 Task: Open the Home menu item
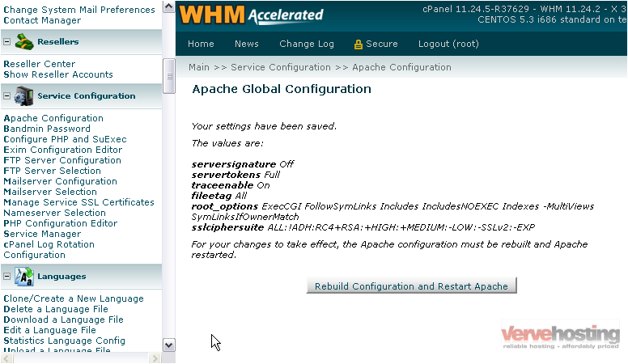201,44
